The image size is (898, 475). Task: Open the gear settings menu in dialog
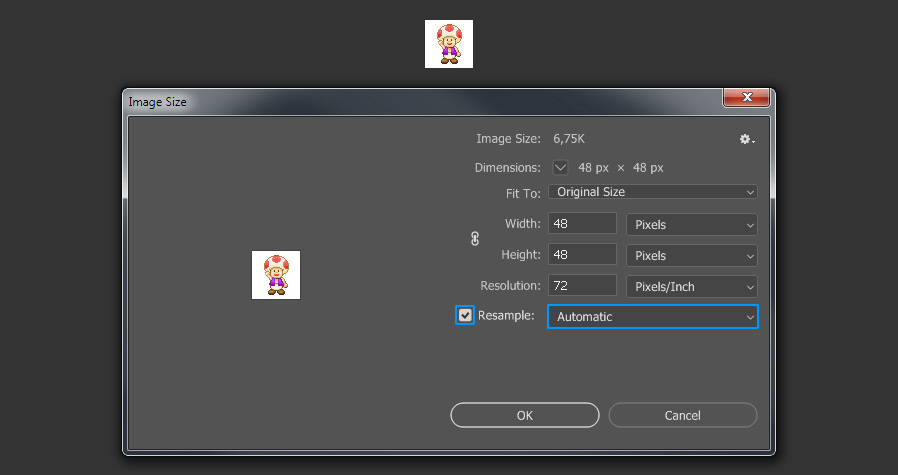(x=747, y=139)
